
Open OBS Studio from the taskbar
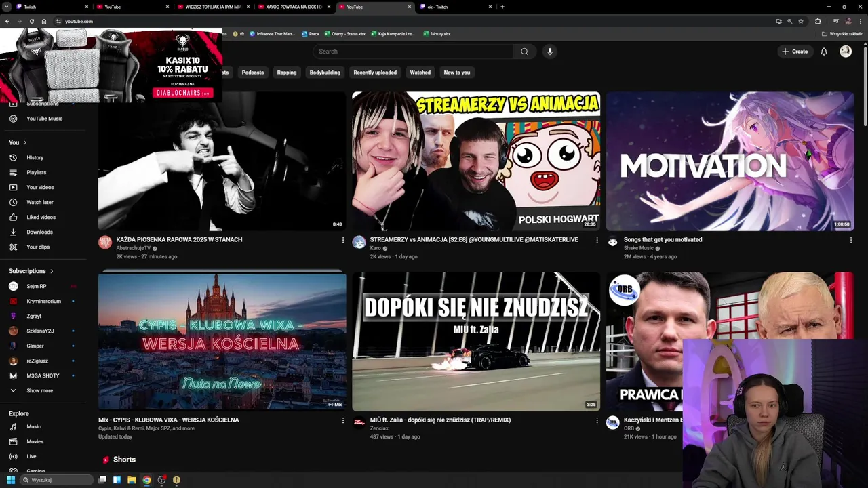pos(161,480)
